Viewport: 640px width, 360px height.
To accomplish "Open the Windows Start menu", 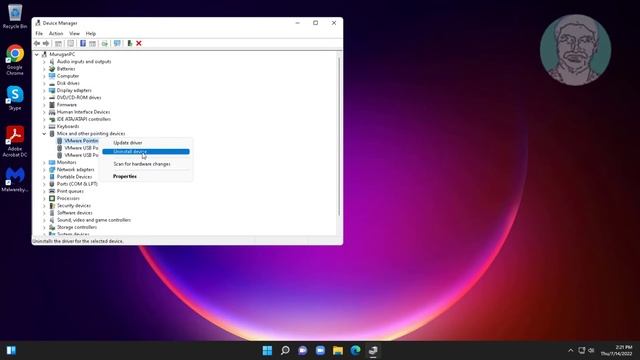I will coord(267,350).
